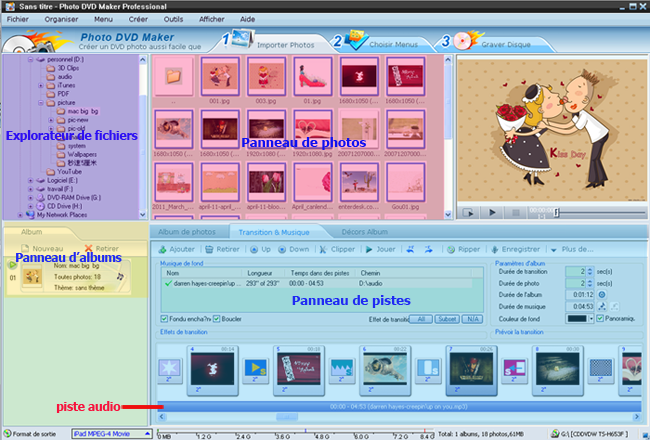Open the iPad MPEG-4 Movie output format dropdown
Image resolution: width=650 pixels, height=440 pixels.
coord(112,434)
